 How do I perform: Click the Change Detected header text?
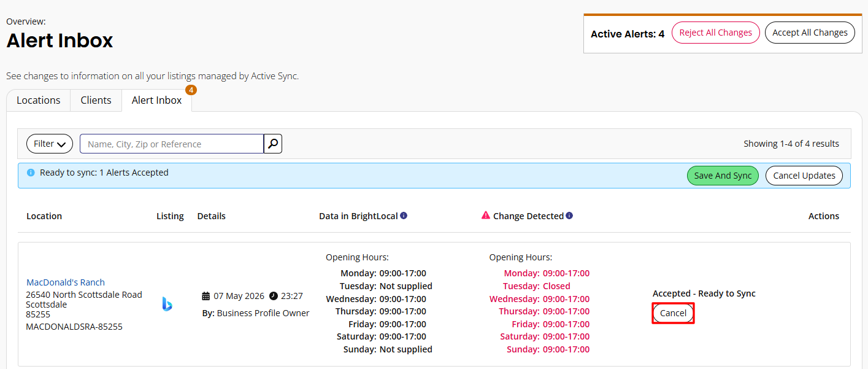[x=528, y=216]
